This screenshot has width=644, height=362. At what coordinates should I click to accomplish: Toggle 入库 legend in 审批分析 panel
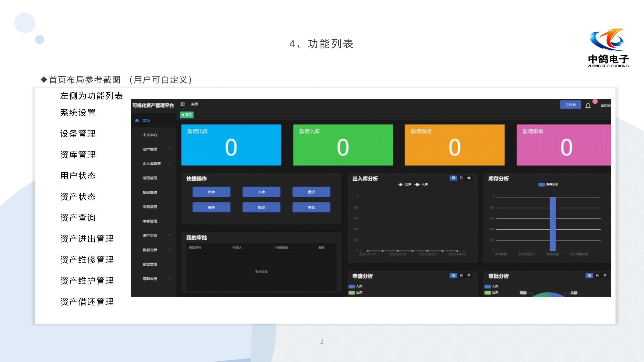[x=491, y=286]
